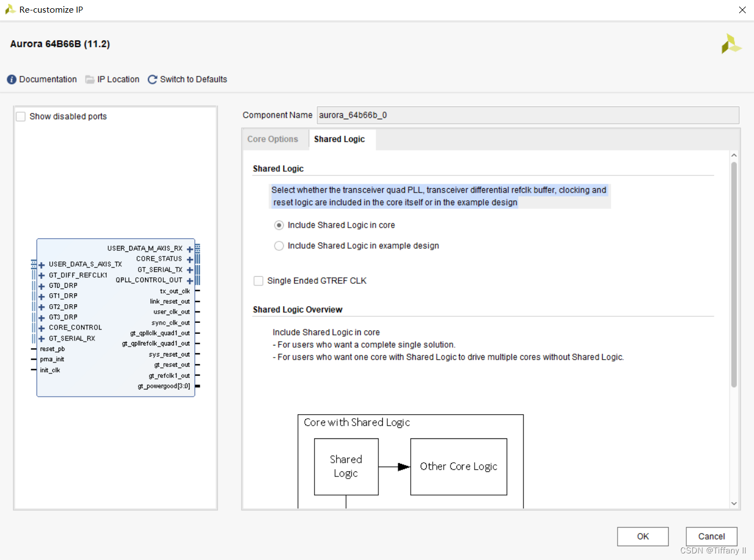Viewport: 754px width, 560px height.
Task: Select the gt_reset_out output port
Action: 172,365
